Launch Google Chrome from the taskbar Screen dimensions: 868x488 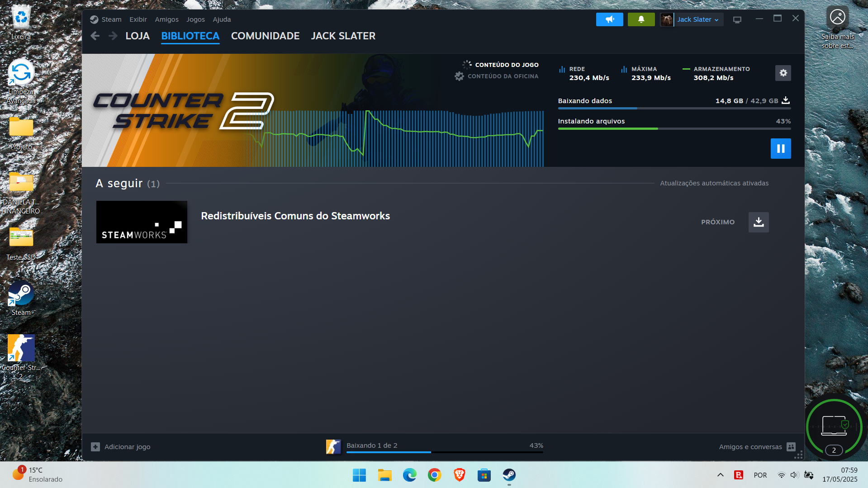[x=434, y=475]
